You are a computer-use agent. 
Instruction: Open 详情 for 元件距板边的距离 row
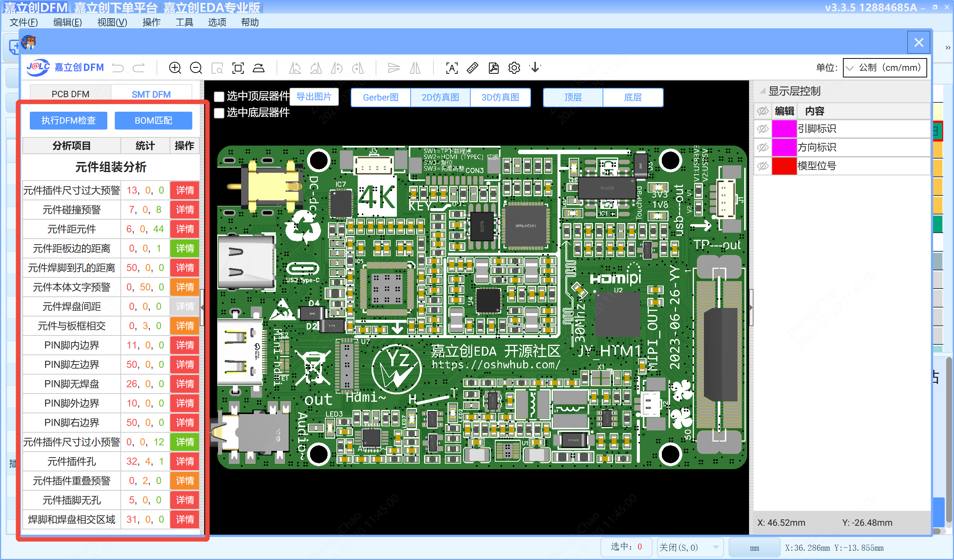185,248
